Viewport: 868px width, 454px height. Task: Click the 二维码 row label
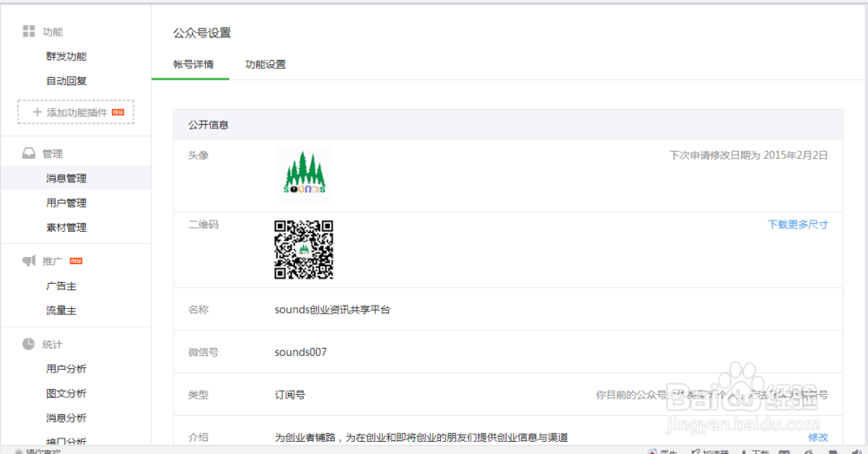point(203,224)
